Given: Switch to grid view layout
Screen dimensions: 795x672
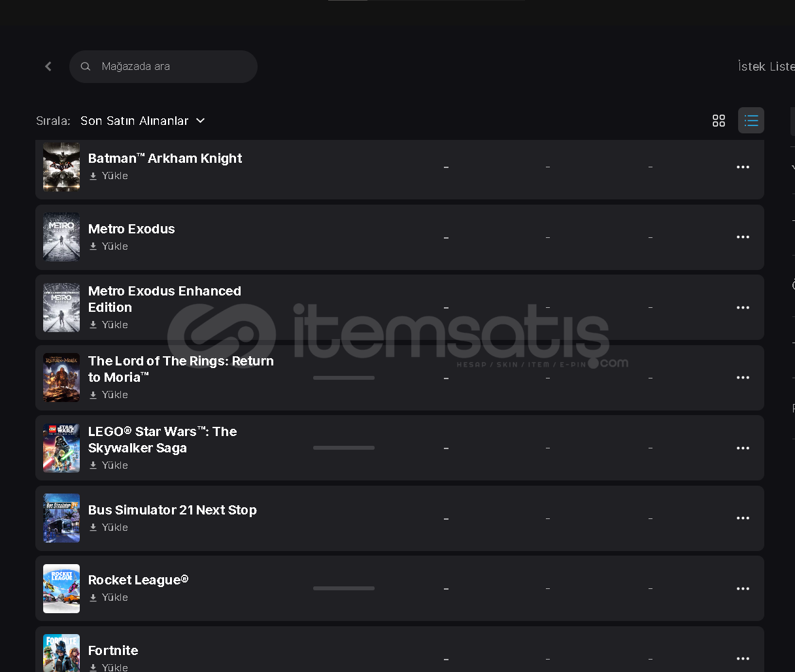Looking at the screenshot, I should click(x=719, y=120).
